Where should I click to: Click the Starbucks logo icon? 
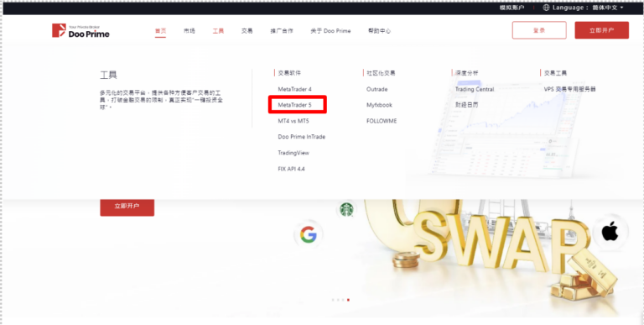[346, 210]
